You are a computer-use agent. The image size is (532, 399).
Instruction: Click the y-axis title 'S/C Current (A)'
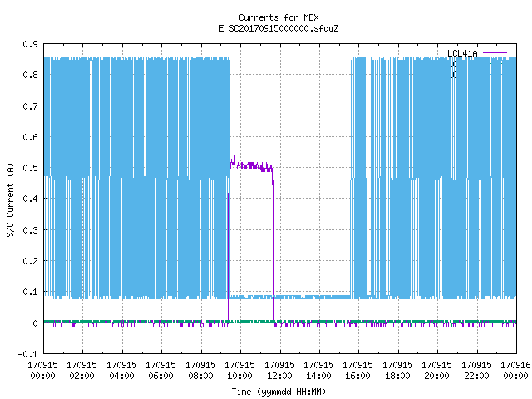tap(10, 199)
